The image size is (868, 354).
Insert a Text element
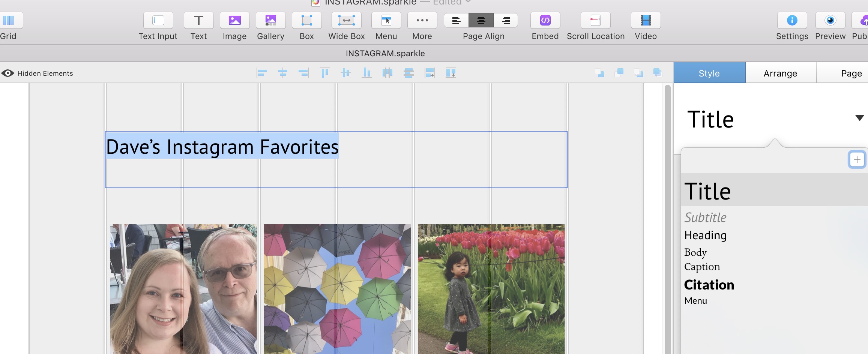pyautogui.click(x=198, y=20)
